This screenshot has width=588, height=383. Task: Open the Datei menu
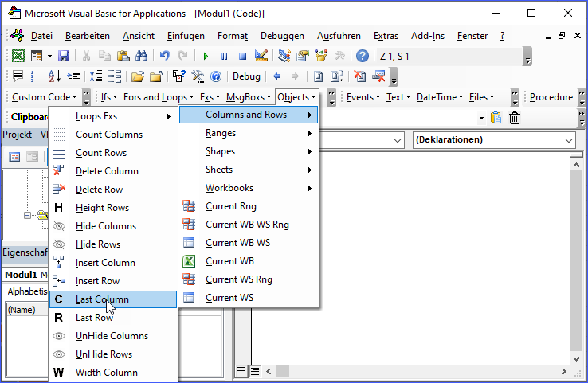[x=41, y=36]
